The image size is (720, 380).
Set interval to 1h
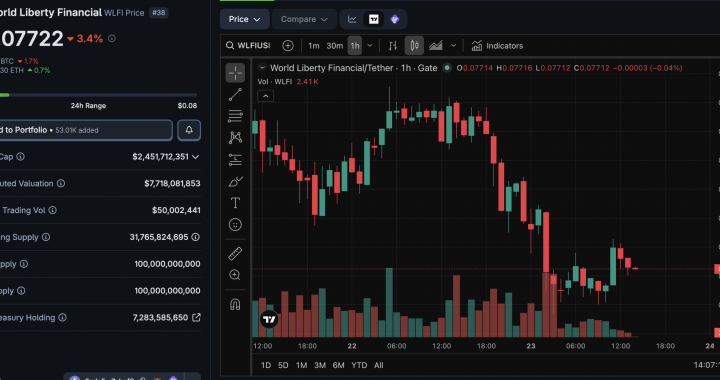[x=355, y=45]
